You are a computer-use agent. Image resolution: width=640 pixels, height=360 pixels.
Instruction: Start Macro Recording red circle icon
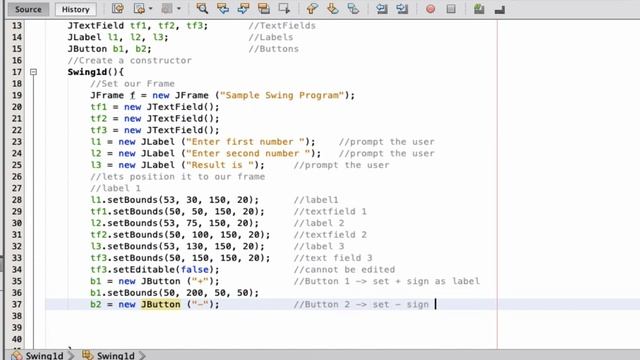tap(430, 9)
